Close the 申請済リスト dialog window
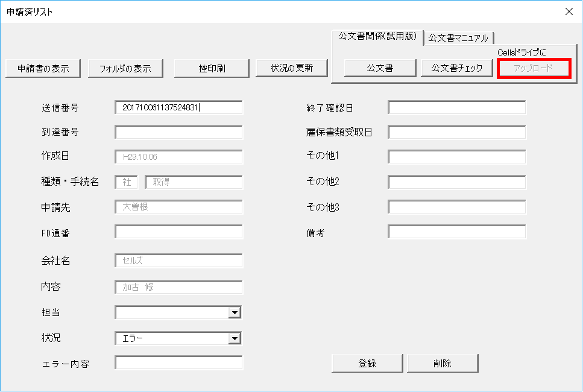 coord(569,11)
